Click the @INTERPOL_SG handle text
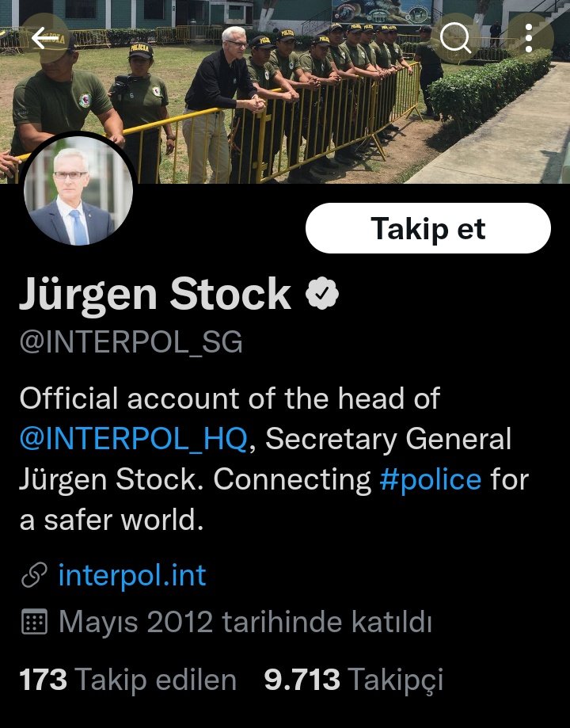Screen dimensions: 570x728 point(131,343)
